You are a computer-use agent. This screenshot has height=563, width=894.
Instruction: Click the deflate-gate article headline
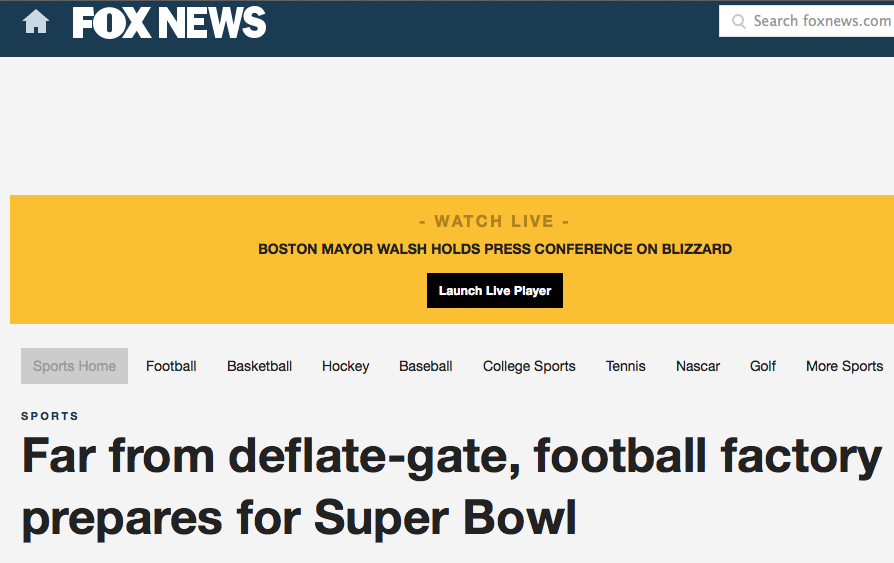point(452,487)
